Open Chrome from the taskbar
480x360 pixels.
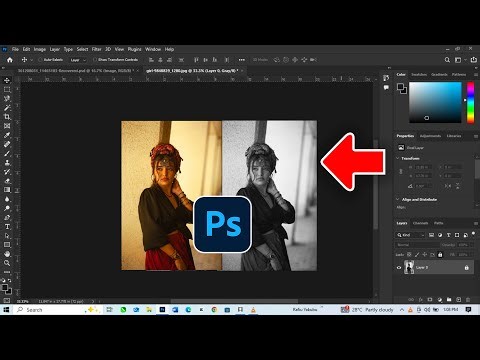(x=214, y=310)
